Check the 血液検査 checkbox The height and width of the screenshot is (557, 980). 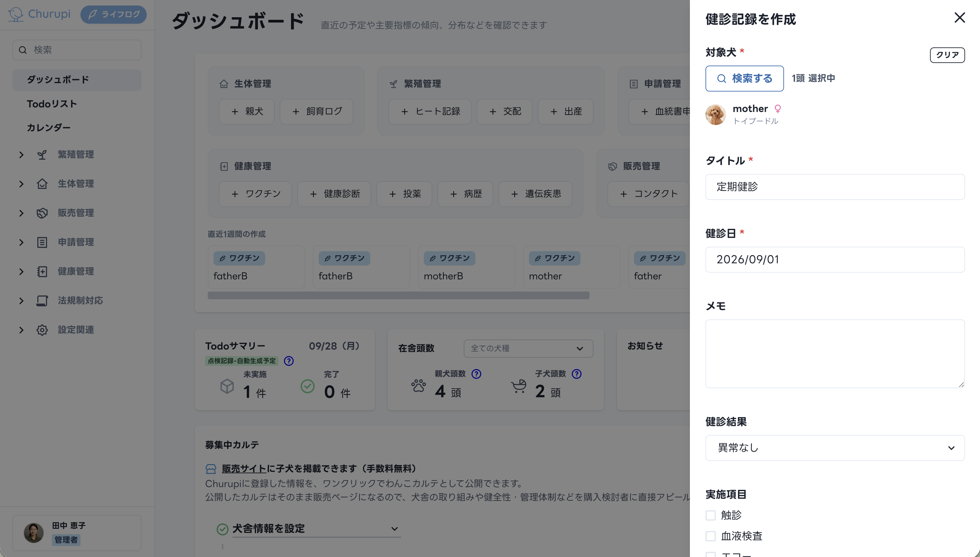(x=710, y=536)
